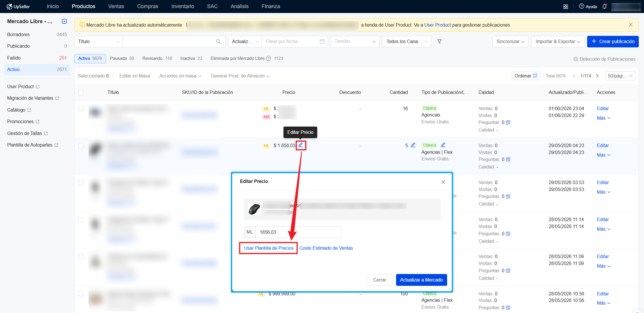644x313 pixels.
Task: Open the Tiendas dropdown
Action: [x=355, y=42]
